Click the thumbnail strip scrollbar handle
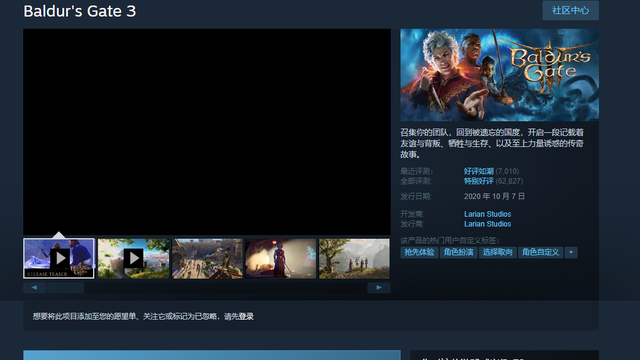Screen dimensions: 640x360 coord(66,288)
